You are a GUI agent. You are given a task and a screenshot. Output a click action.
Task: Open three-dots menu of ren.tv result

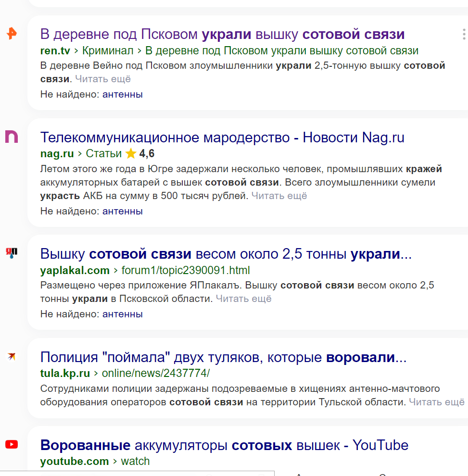464,34
